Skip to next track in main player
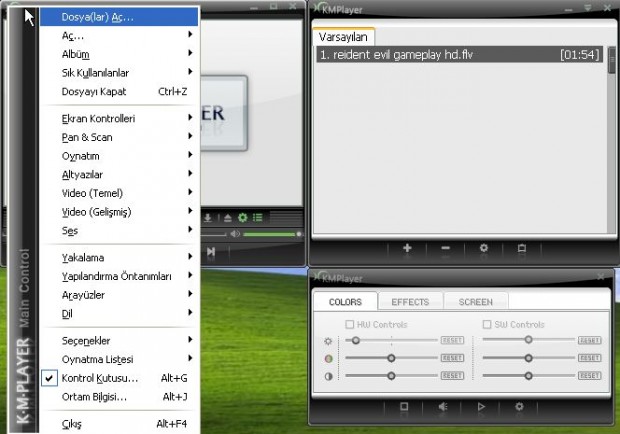This screenshot has height=434, width=620. pyautogui.click(x=211, y=251)
